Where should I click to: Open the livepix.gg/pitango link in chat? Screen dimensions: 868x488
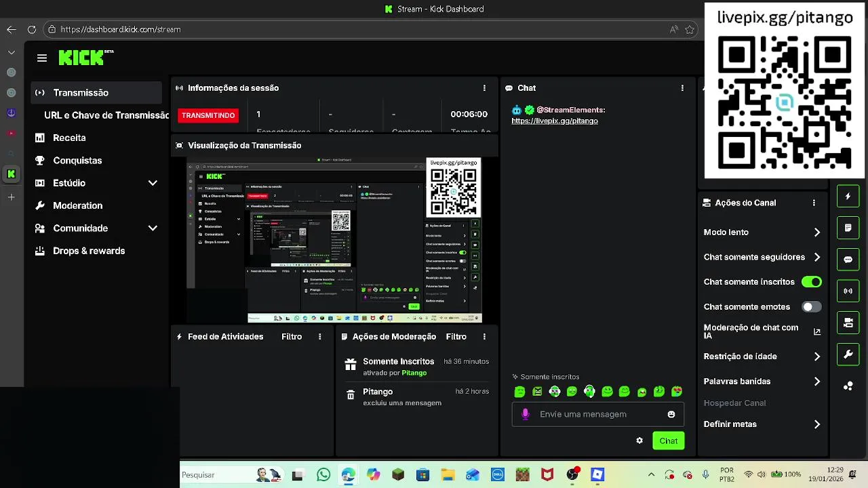pyautogui.click(x=555, y=121)
